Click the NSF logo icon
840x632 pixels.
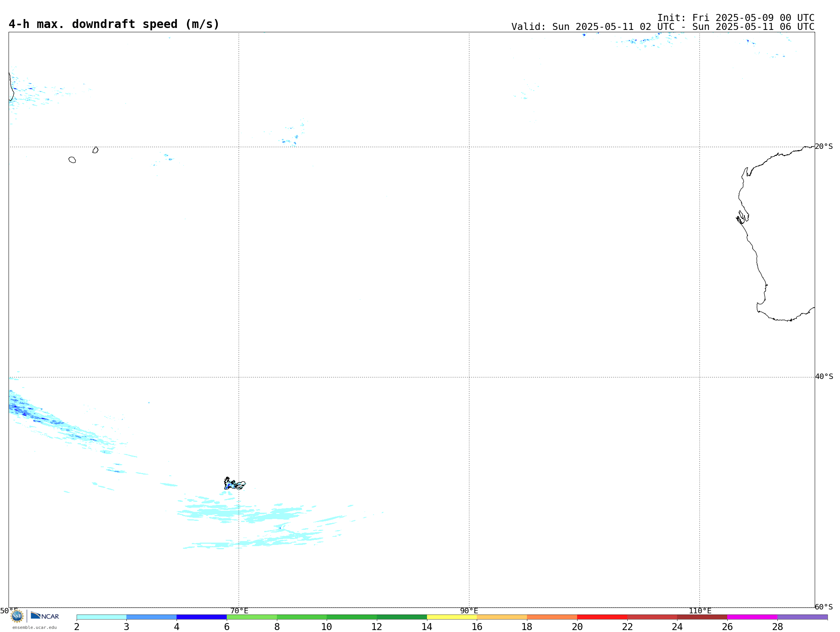(17, 616)
